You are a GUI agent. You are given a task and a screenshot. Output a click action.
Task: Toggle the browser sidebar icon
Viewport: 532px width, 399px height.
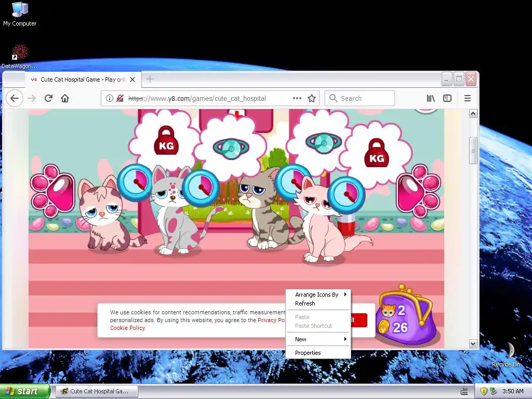coord(447,98)
